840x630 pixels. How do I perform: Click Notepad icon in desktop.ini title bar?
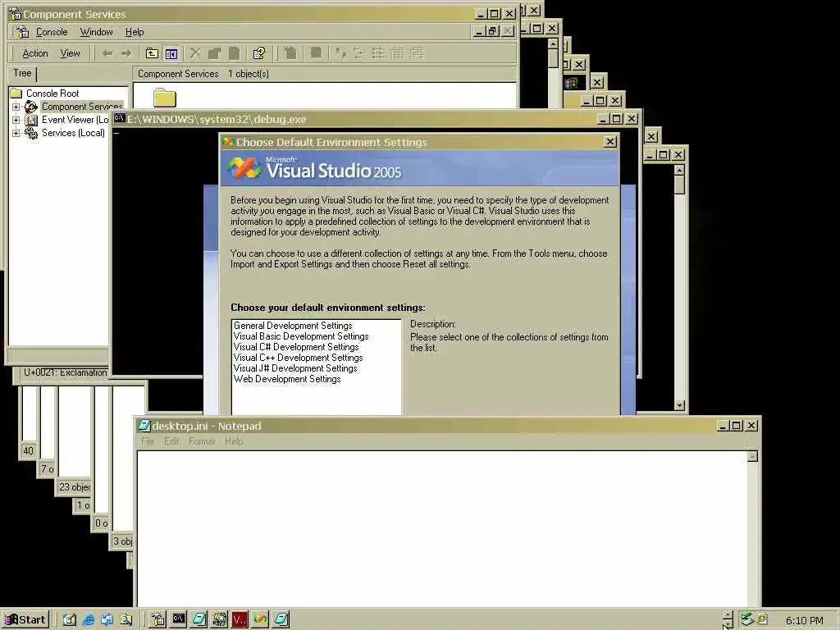click(x=144, y=426)
